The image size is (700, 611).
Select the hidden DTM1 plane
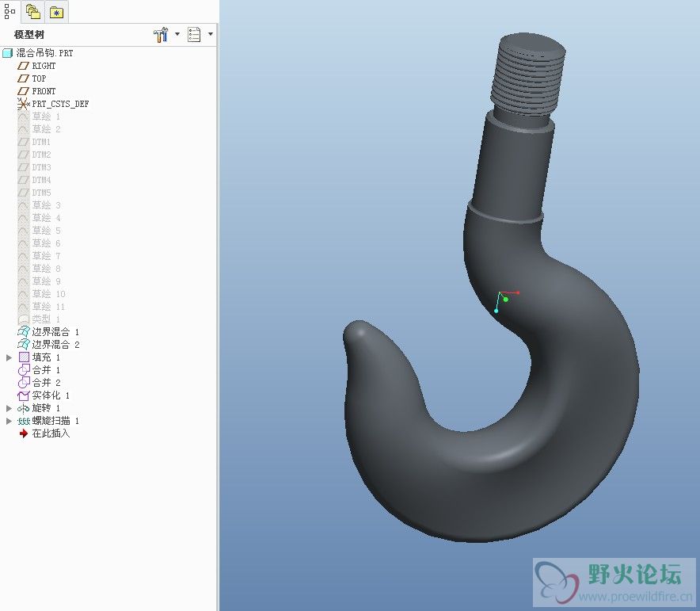41,142
